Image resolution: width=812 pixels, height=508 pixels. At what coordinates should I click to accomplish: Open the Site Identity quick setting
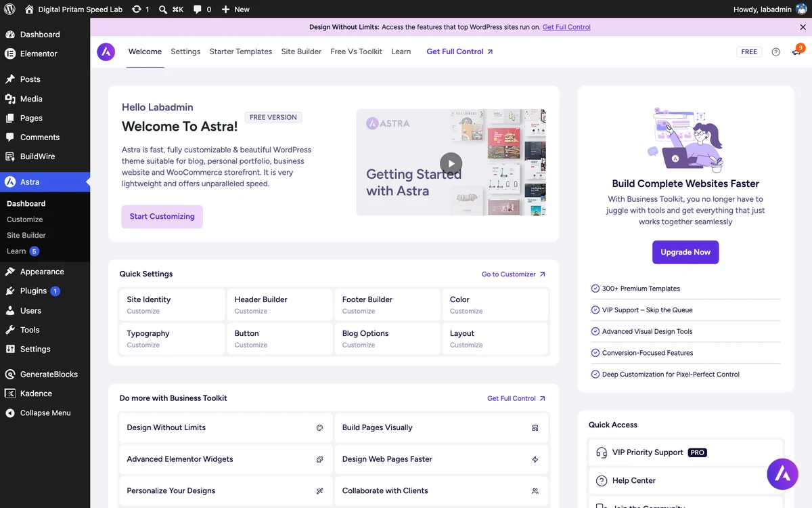(x=172, y=305)
